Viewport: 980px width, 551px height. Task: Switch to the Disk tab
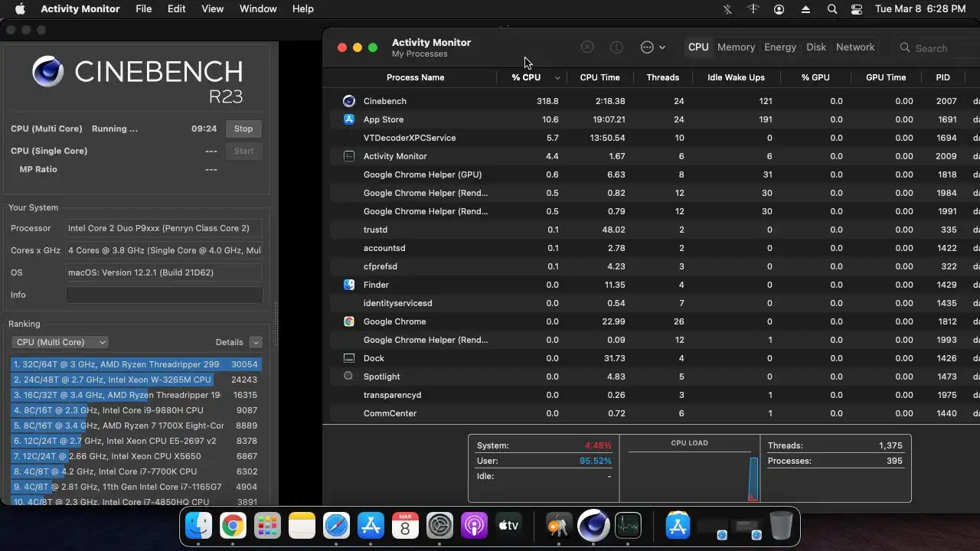point(816,47)
